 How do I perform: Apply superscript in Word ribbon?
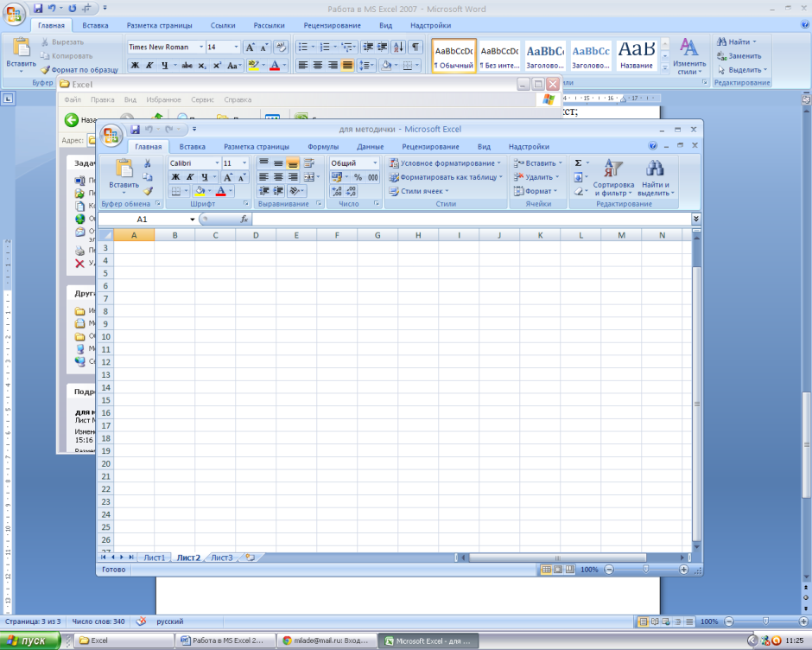[217, 66]
